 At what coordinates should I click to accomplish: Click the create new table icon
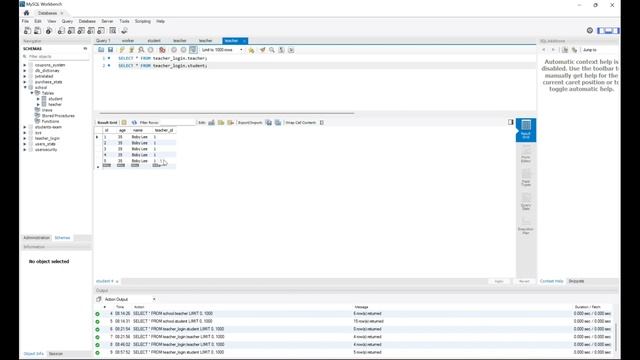[71, 31]
